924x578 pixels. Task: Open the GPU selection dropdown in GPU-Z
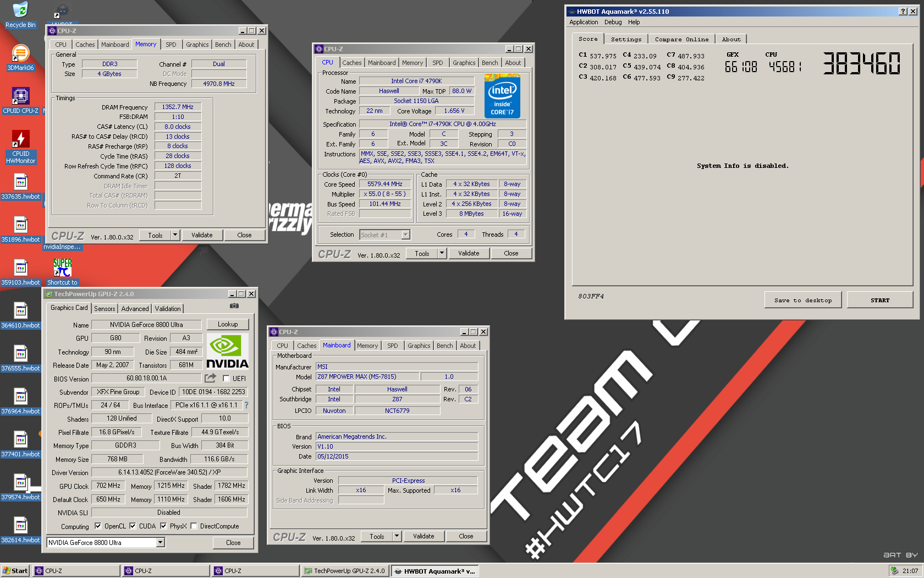[x=160, y=543]
